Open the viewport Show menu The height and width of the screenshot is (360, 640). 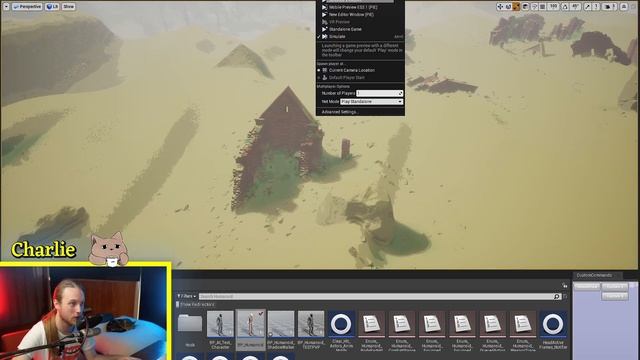click(69, 7)
